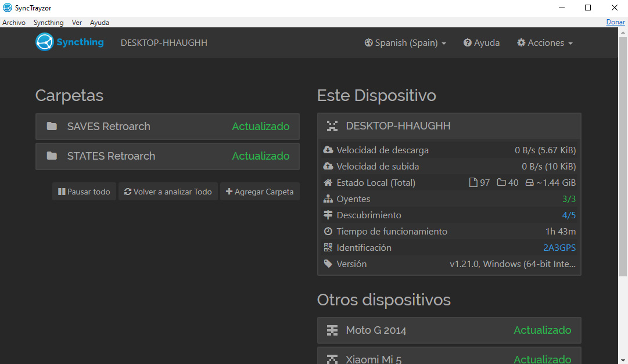This screenshot has width=628, height=364.
Task: Click the Identificación QR code icon
Action: click(328, 247)
